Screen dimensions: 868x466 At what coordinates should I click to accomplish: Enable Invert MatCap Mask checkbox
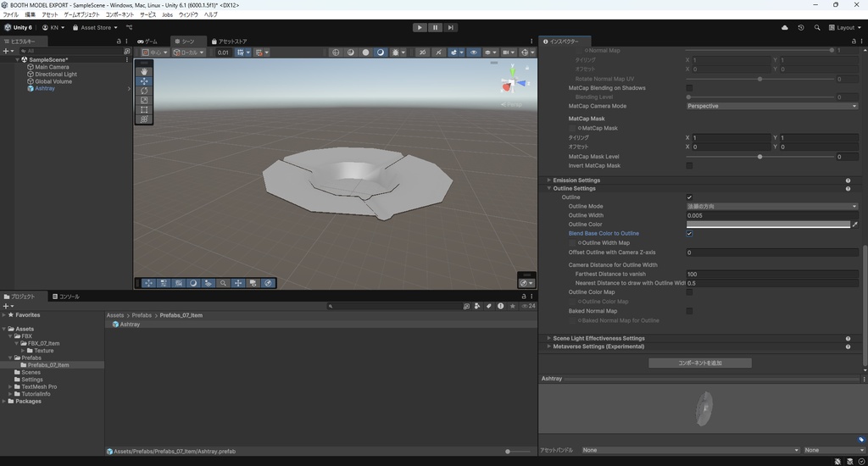pyautogui.click(x=689, y=165)
